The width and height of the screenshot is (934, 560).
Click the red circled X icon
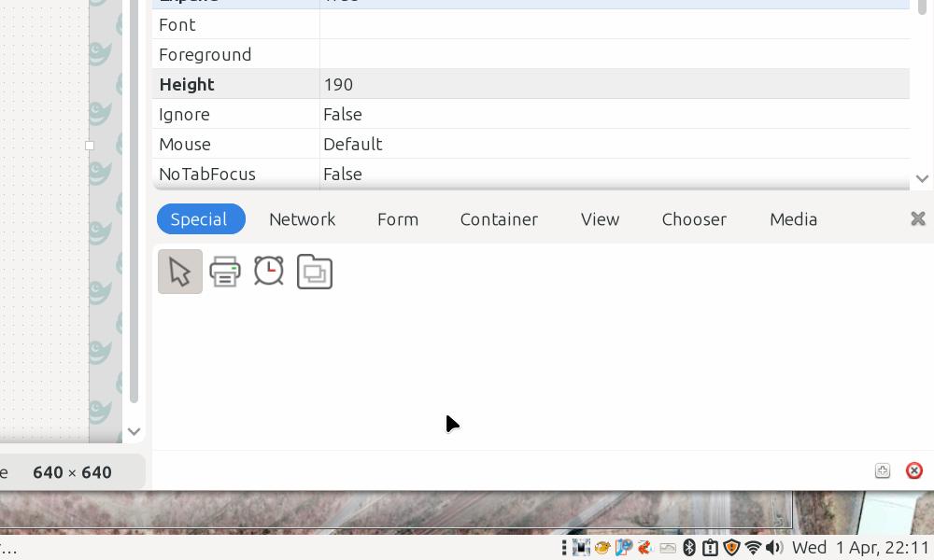(914, 470)
